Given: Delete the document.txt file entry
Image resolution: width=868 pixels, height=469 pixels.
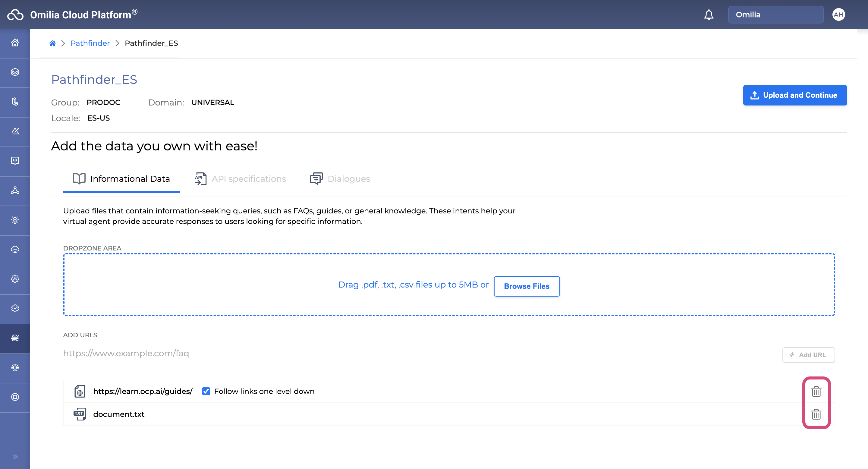Looking at the screenshot, I should click(816, 414).
